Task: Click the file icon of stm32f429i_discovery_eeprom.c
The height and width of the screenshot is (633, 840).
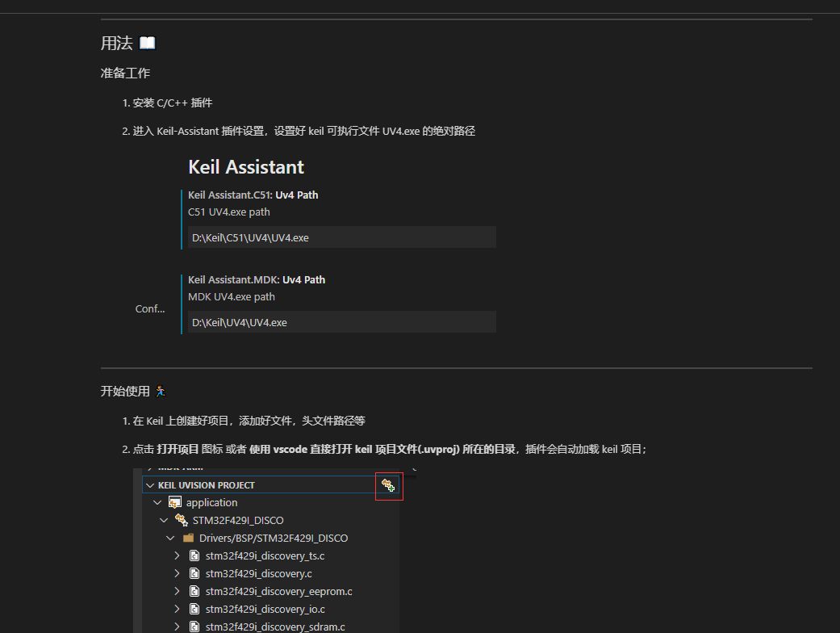Action: [194, 591]
